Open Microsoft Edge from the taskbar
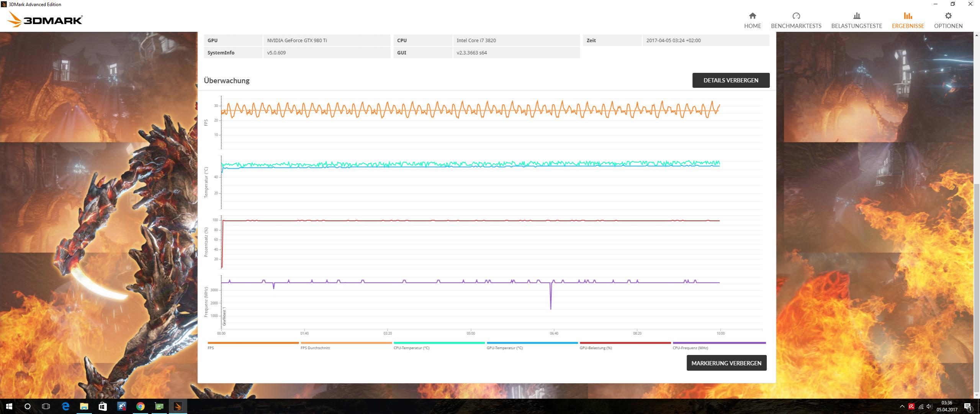This screenshot has height=414, width=980. click(65, 406)
